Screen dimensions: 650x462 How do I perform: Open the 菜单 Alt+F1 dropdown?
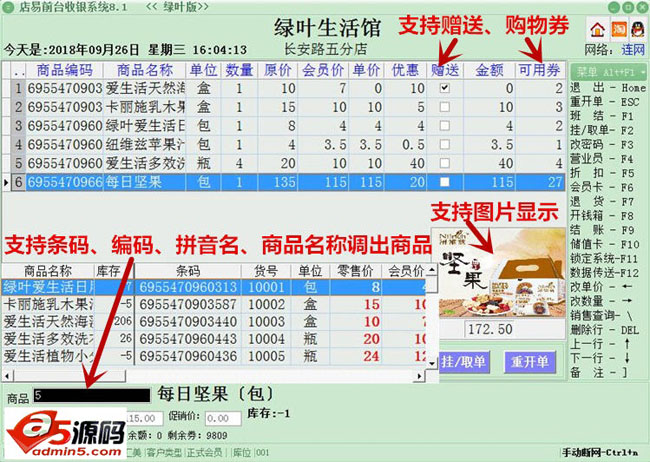(608, 72)
